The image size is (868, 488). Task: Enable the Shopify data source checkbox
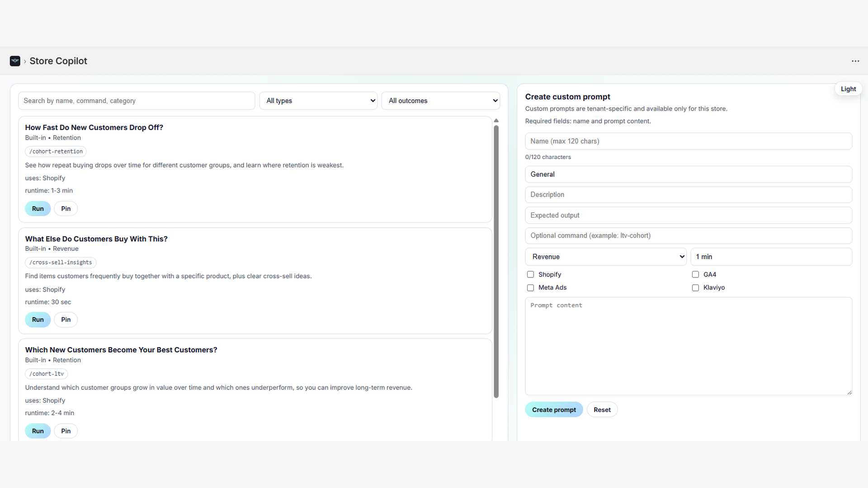point(530,275)
